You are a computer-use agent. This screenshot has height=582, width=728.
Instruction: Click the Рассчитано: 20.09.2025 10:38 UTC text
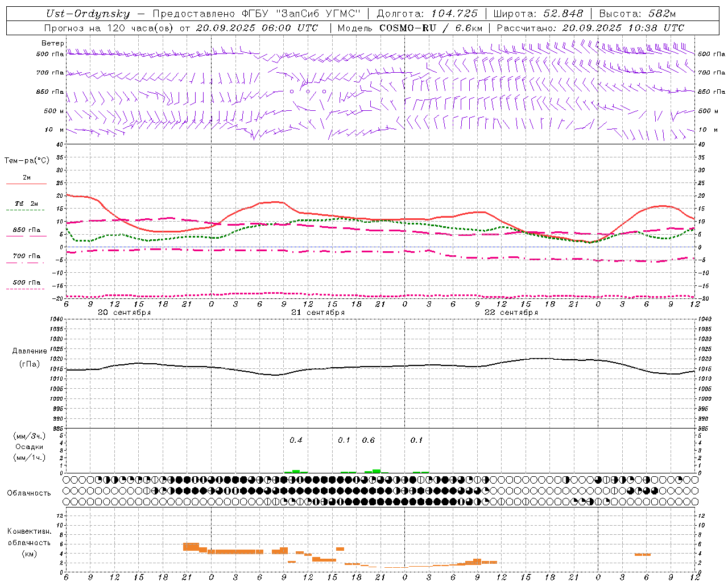tap(590, 28)
